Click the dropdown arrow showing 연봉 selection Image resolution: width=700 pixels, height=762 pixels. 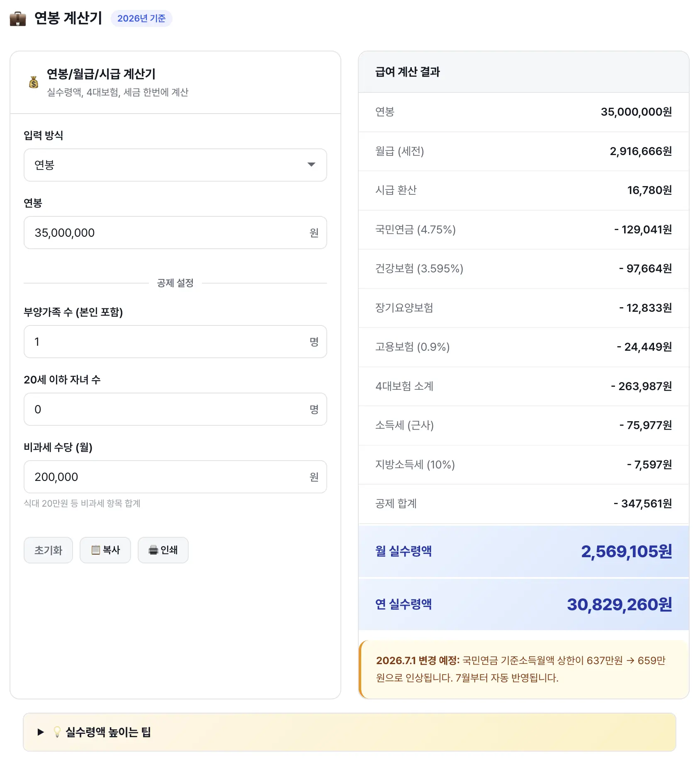(312, 165)
